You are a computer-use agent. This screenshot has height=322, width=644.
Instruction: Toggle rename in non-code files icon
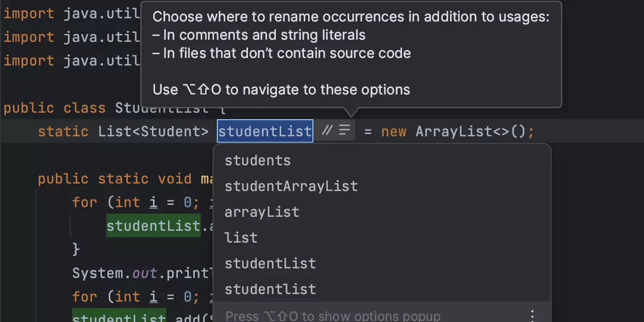[345, 130]
